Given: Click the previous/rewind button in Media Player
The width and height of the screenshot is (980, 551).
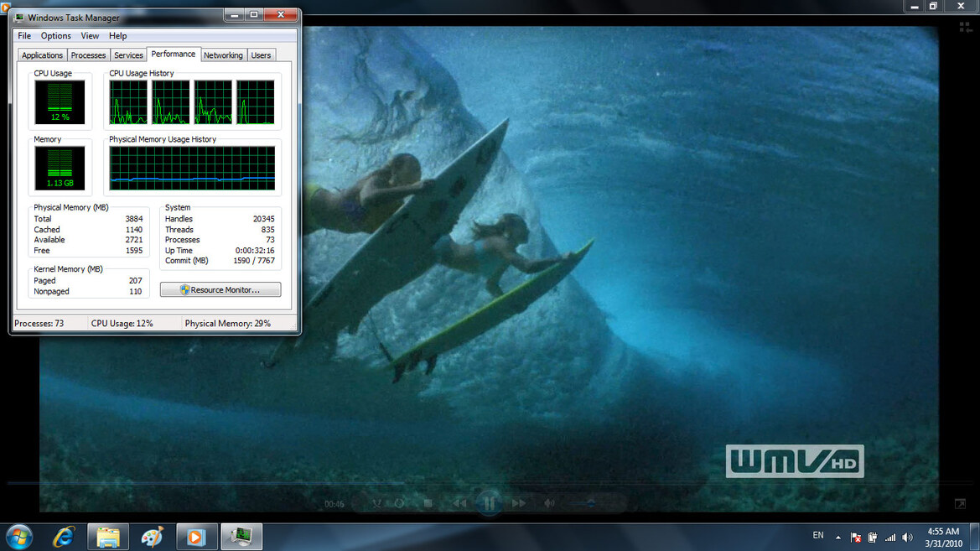Looking at the screenshot, I should 460,503.
